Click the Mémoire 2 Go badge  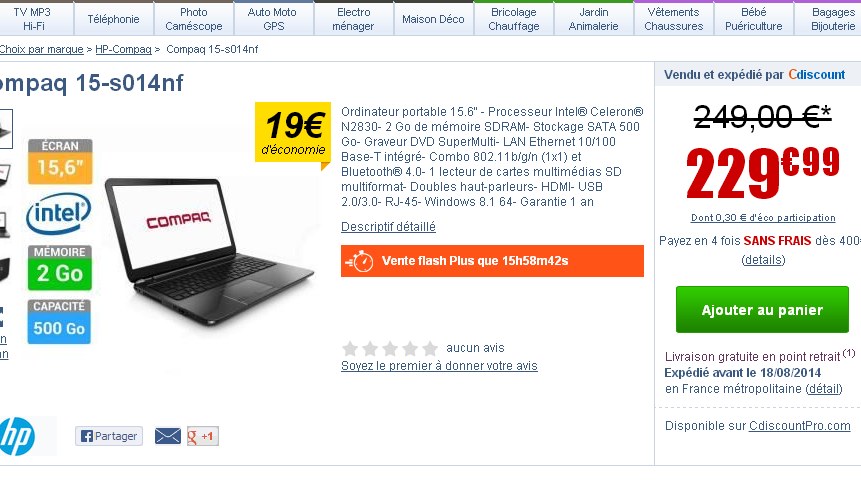point(60,268)
